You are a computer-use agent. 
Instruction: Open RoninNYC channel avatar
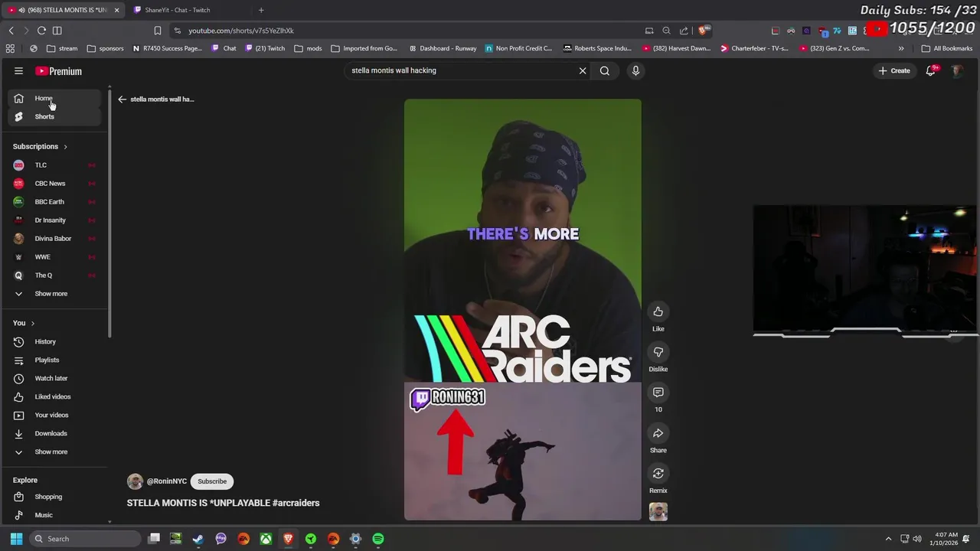(135, 481)
